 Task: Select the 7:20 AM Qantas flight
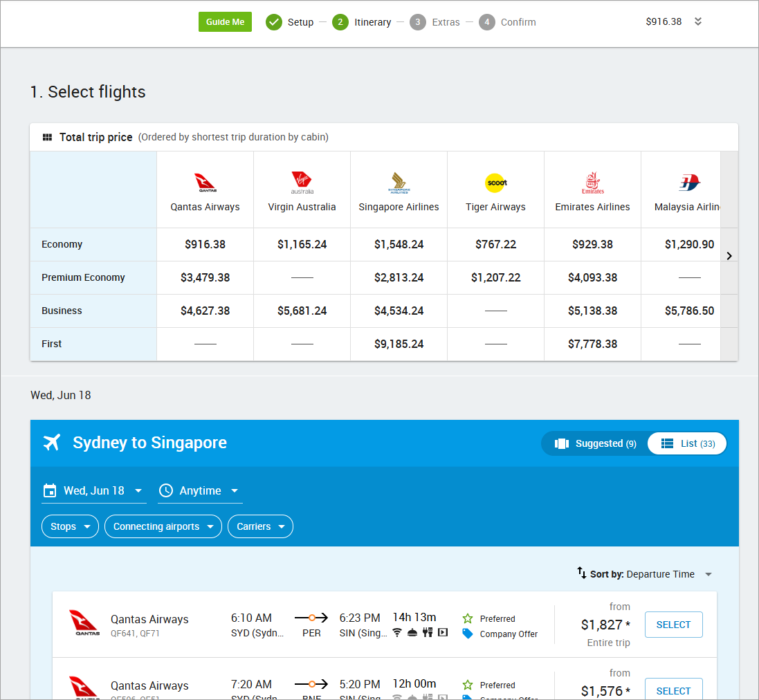pyautogui.click(x=673, y=689)
